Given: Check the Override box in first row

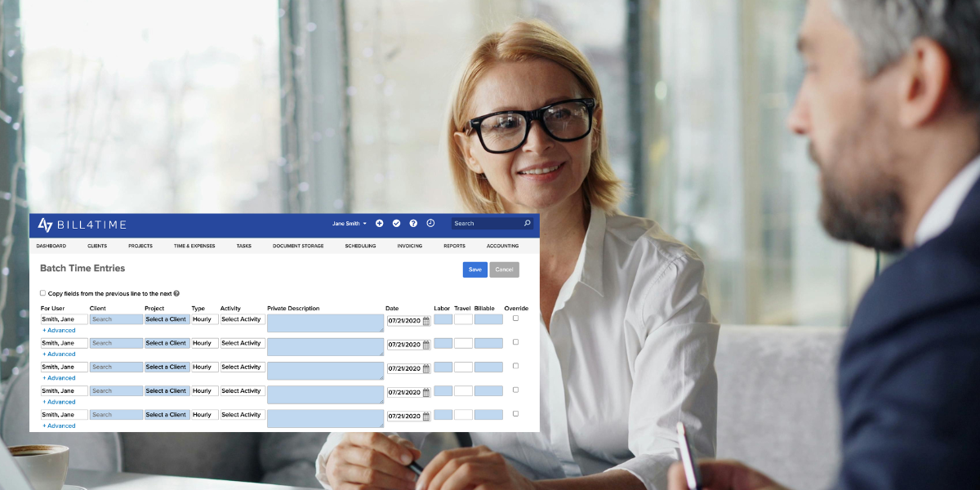Looking at the screenshot, I should [515, 318].
